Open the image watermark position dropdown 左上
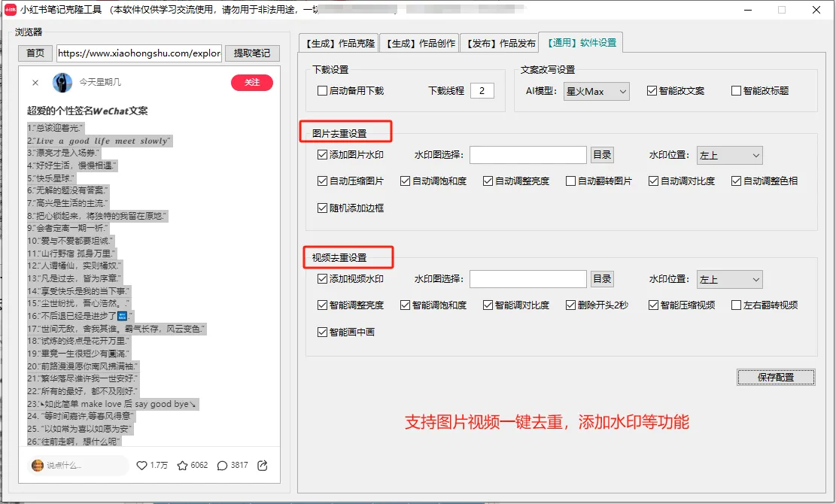 [x=729, y=154]
